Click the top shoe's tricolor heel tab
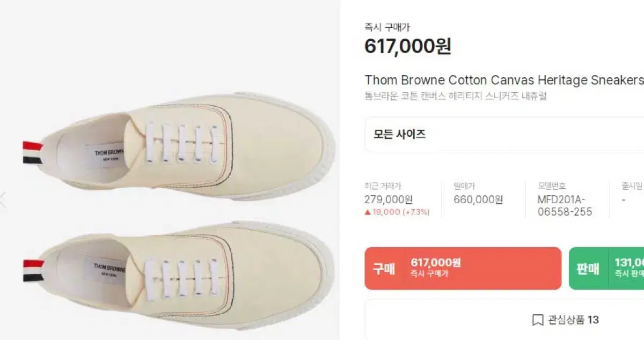The image size is (644, 340). 32,152
